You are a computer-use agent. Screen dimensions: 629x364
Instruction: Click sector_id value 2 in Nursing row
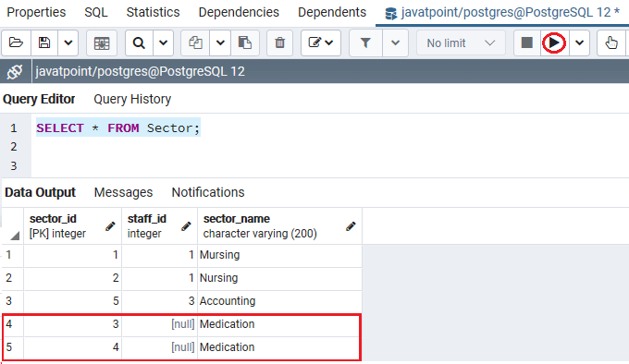[x=72, y=278]
